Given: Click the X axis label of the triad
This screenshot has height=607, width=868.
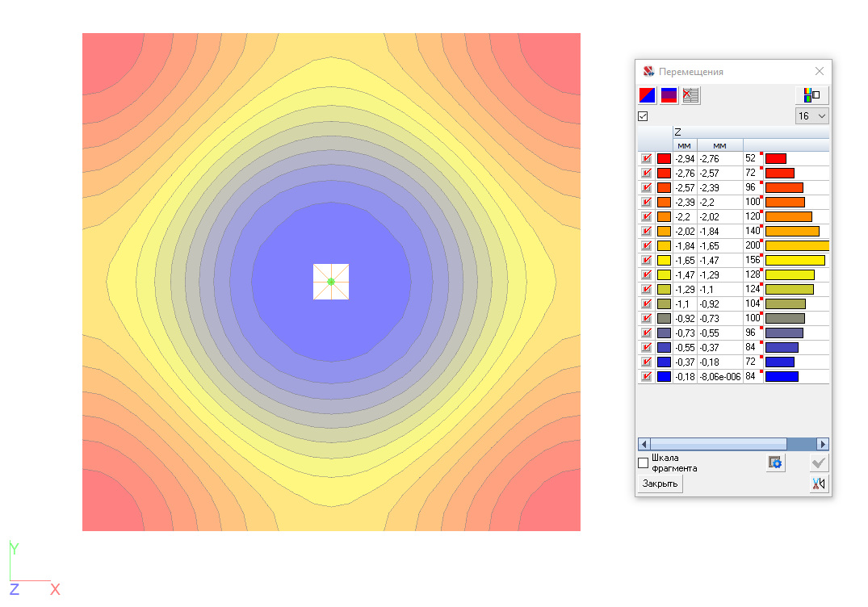Looking at the screenshot, I should point(55,589).
